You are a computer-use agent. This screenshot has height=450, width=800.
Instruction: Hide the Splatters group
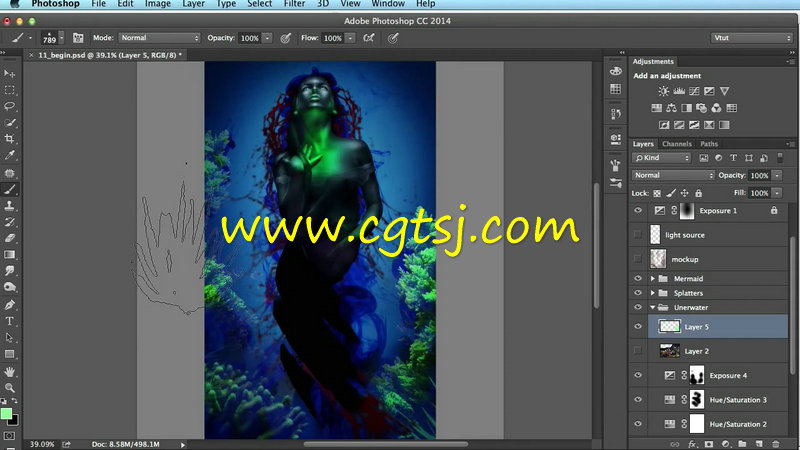(638, 293)
